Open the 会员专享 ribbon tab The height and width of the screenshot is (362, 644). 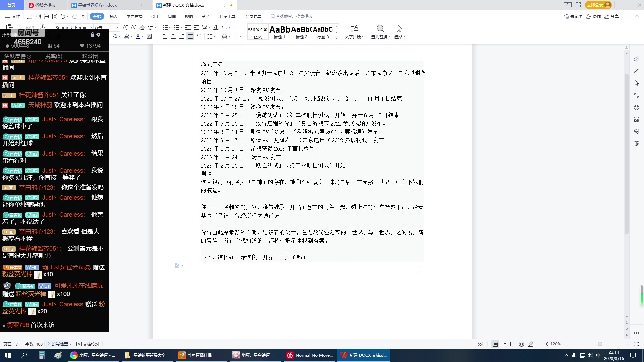point(253,16)
